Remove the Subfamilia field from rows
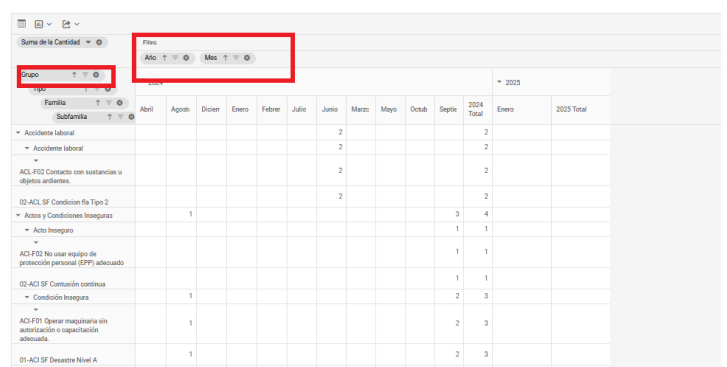This screenshot has width=727, height=367. pyautogui.click(x=131, y=117)
